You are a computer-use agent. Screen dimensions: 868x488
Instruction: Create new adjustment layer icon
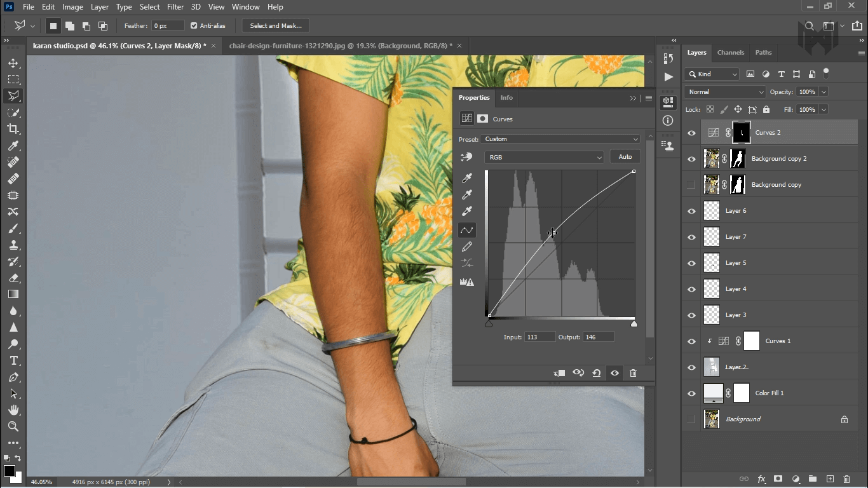click(x=796, y=479)
